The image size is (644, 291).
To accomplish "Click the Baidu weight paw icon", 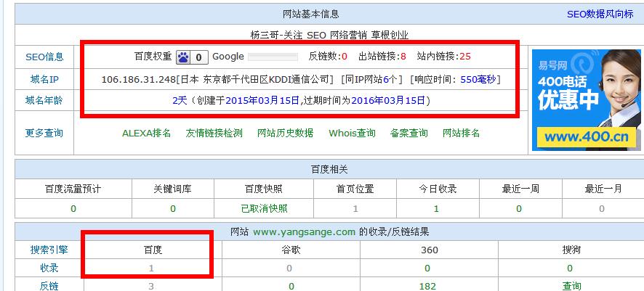I will tap(183, 57).
